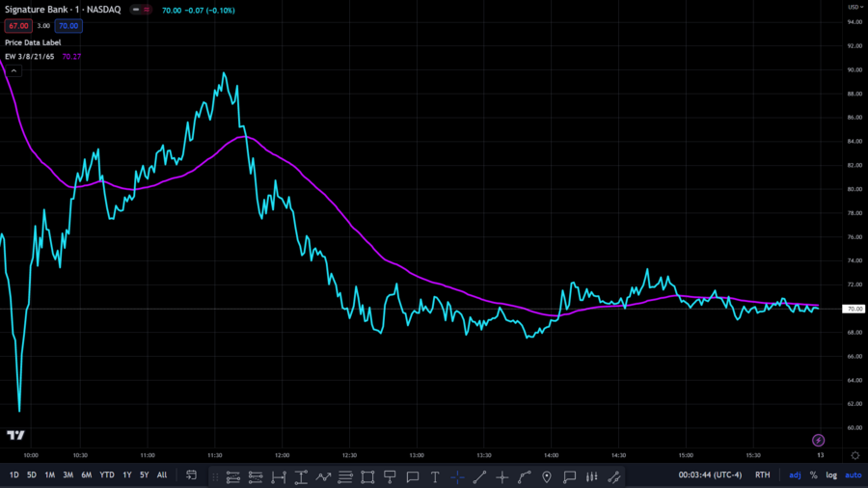The image size is (868, 488).
Task: Collapse the indicator legend chevron
Action: click(14, 70)
